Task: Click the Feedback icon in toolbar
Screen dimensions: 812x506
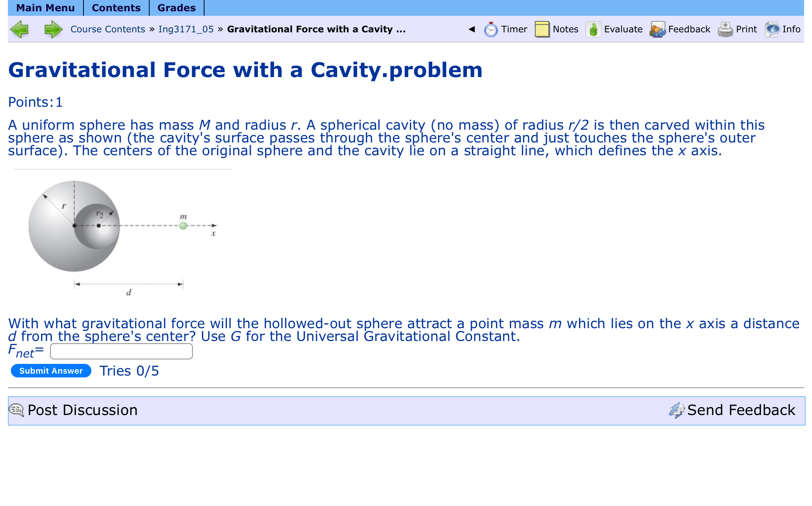Action: (657, 29)
